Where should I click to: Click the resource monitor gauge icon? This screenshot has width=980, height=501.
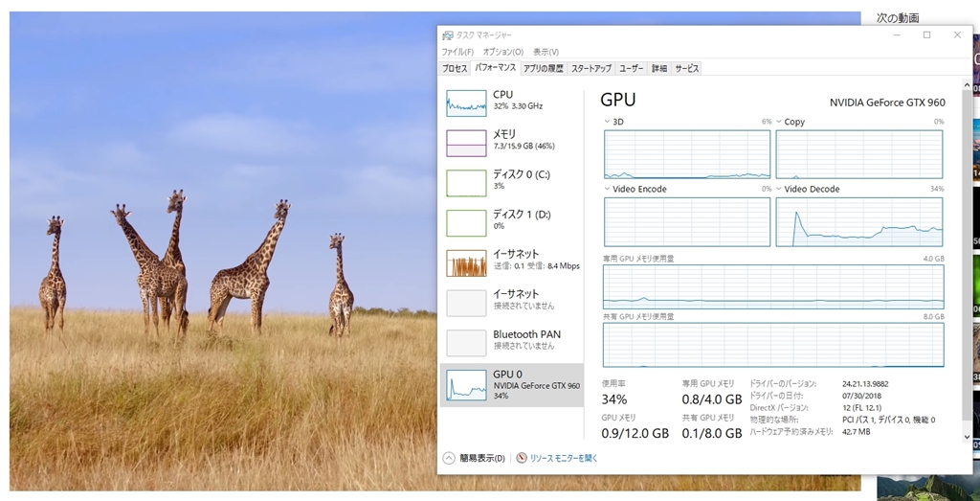pyautogui.click(x=522, y=458)
